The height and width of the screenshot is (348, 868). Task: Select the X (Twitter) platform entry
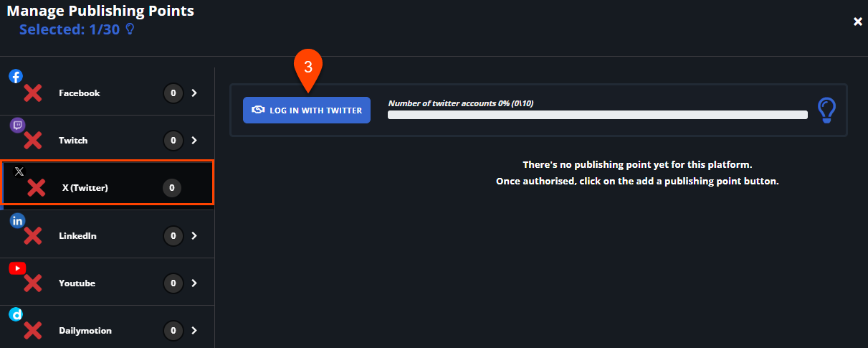point(107,182)
